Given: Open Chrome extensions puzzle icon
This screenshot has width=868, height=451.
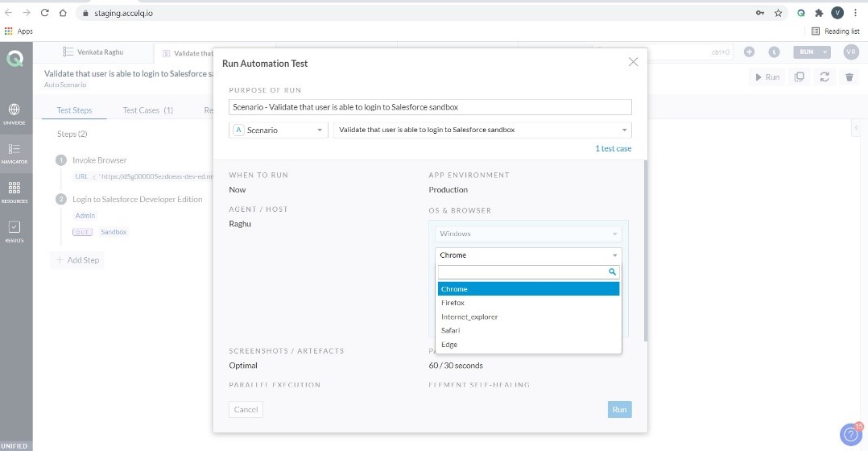Looking at the screenshot, I should click(819, 13).
